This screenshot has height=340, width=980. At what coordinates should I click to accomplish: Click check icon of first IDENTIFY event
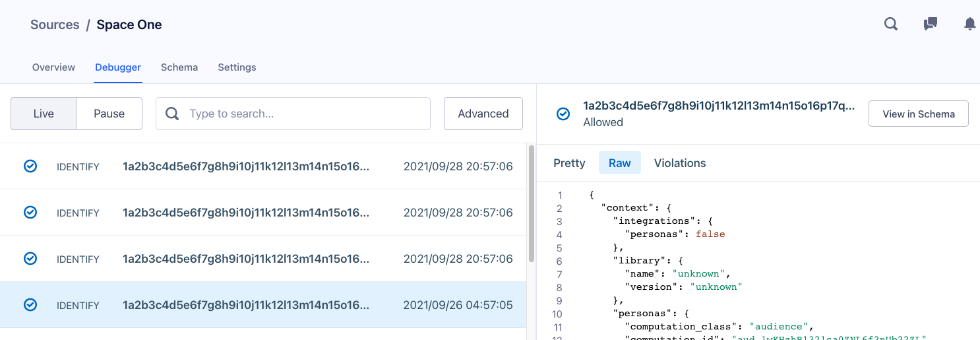tap(30, 166)
